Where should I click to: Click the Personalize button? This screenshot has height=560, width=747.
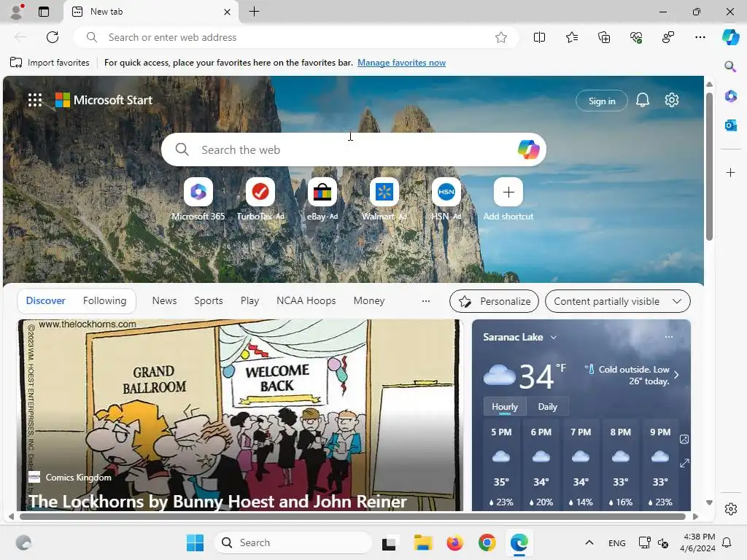point(494,301)
